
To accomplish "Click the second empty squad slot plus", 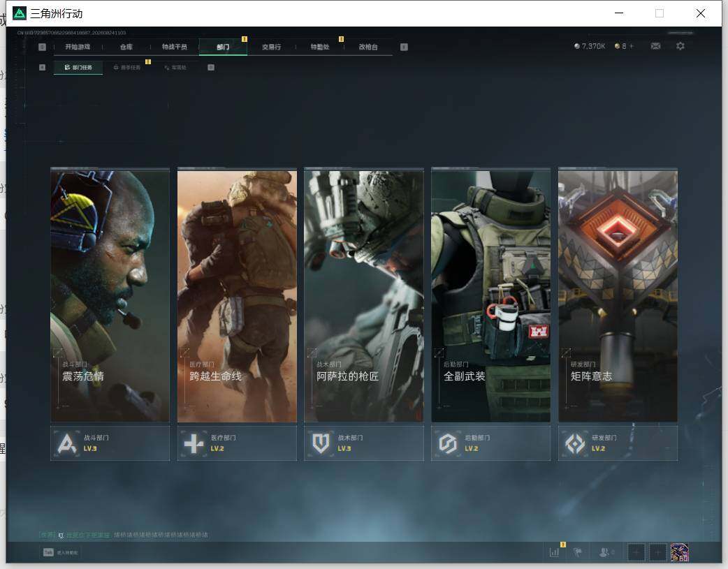I will (657, 552).
